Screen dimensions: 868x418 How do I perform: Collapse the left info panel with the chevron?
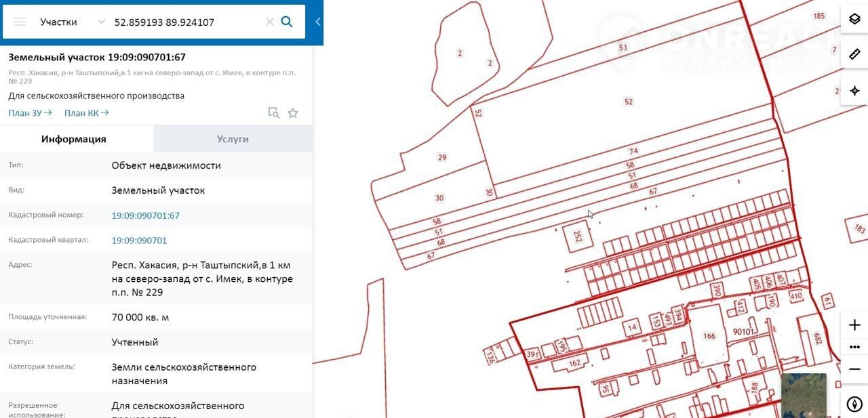tap(317, 22)
